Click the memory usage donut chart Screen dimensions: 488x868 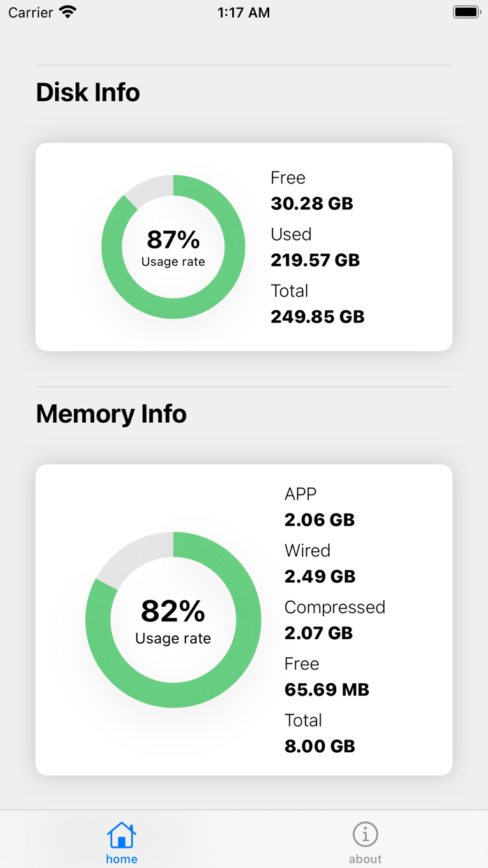pyautogui.click(x=173, y=620)
